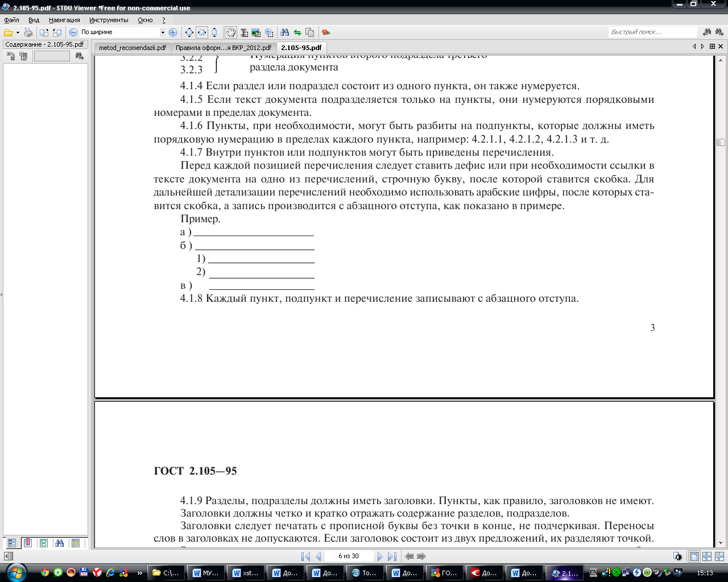Select the last page layout icon
The height and width of the screenshot is (582, 728).
point(719,557)
